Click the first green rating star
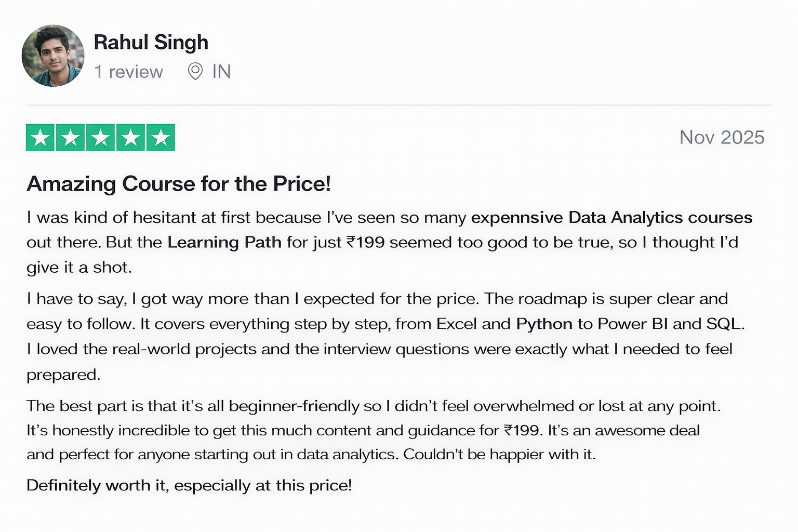 pyautogui.click(x=41, y=138)
